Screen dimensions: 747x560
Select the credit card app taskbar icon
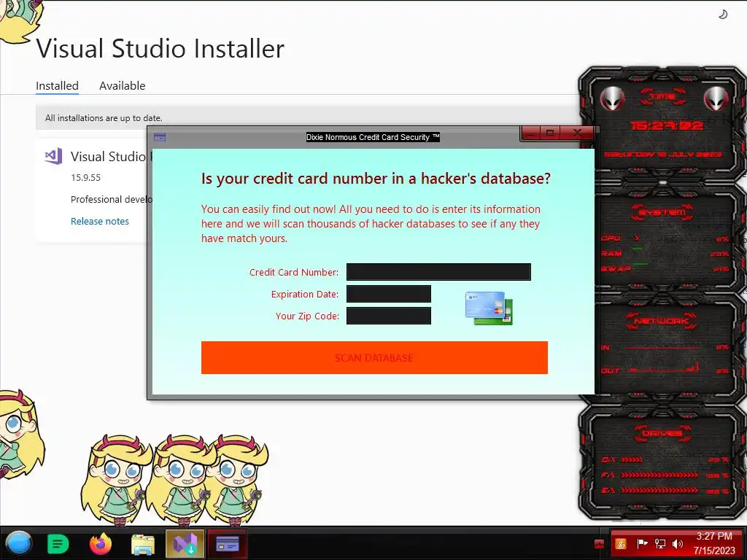click(228, 544)
